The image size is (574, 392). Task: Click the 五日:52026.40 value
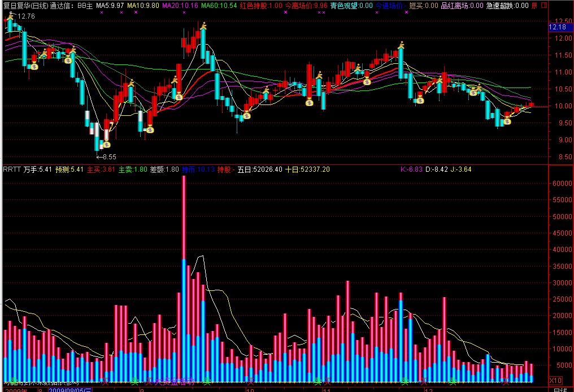coord(260,169)
